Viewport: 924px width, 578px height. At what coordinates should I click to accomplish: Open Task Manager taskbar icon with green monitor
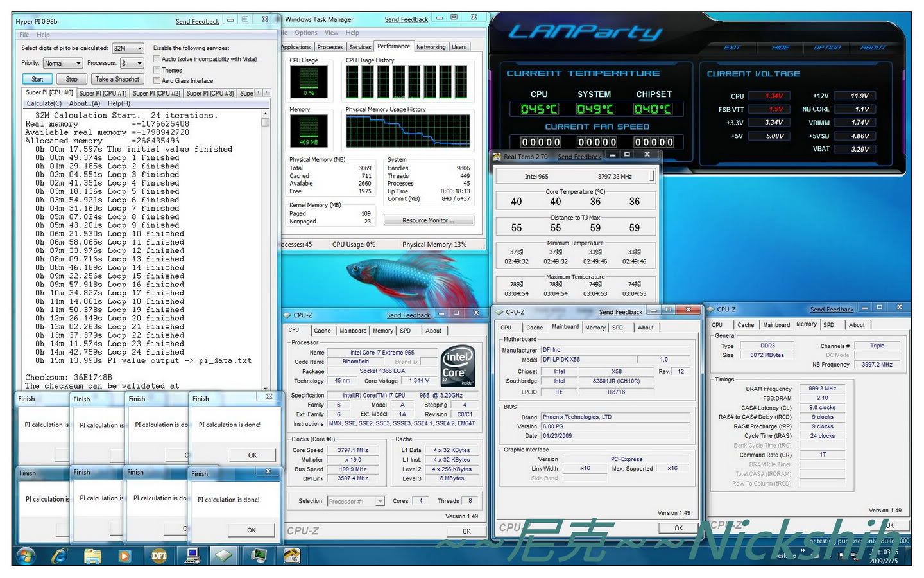[x=259, y=555]
